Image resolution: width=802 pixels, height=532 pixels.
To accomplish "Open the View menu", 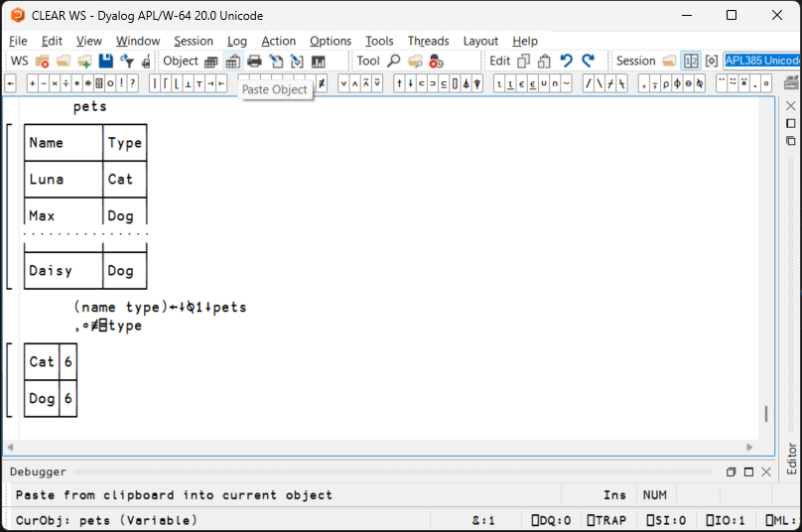I will click(x=89, y=41).
